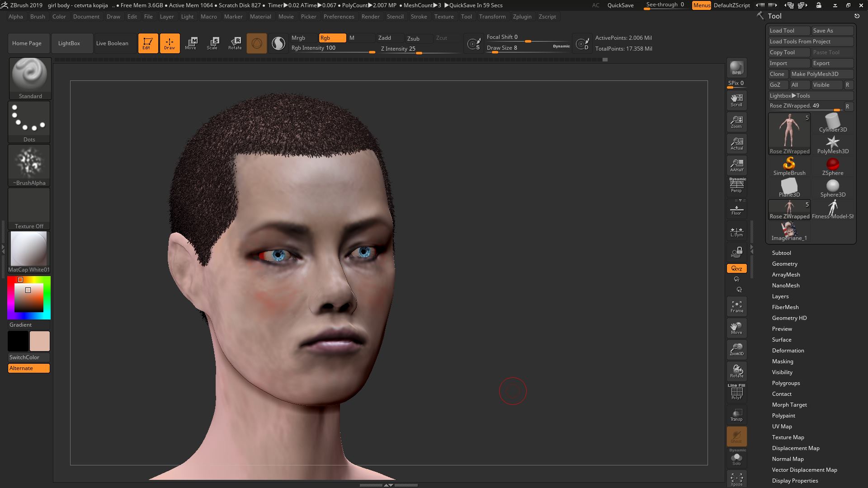Click the Actual size icon
Viewport: 868px width, 488px height.
(736, 144)
